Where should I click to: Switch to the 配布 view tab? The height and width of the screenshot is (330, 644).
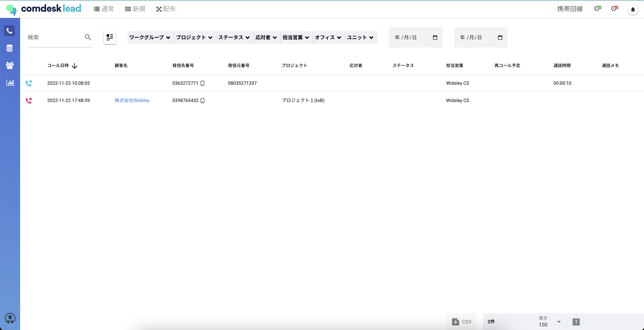pyautogui.click(x=166, y=9)
